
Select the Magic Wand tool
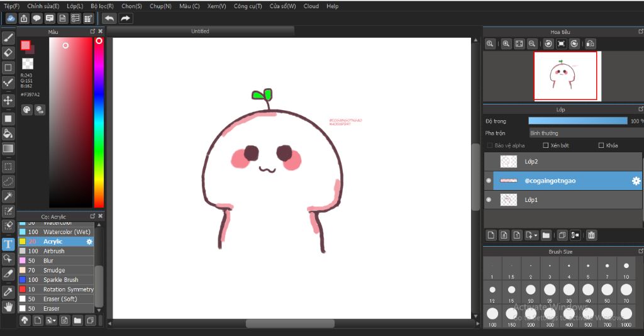click(x=8, y=196)
